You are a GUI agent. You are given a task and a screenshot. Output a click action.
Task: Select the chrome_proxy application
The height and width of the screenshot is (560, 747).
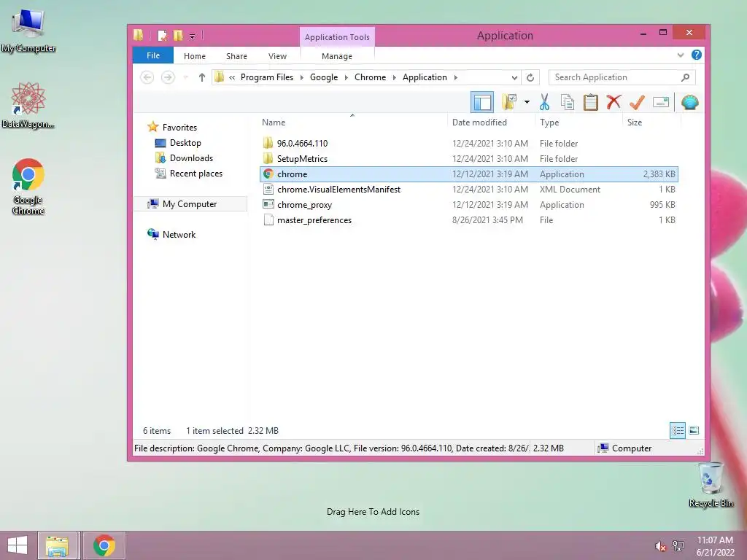point(469,205)
